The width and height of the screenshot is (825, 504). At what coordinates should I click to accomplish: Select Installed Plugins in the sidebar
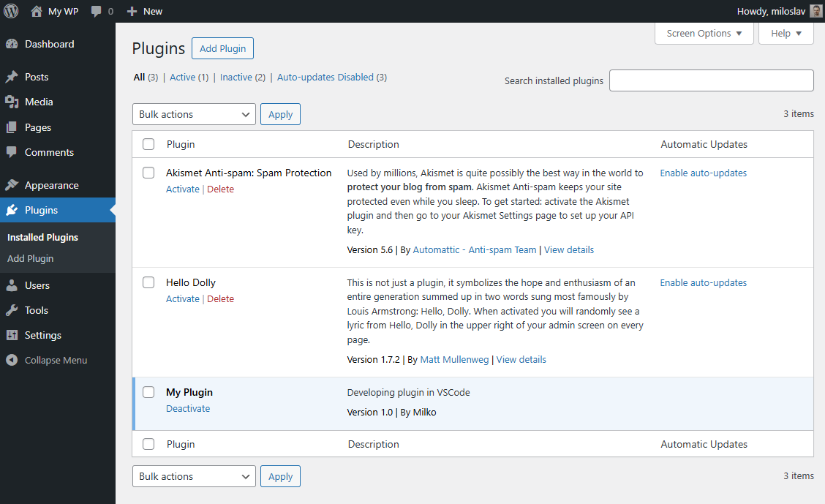click(43, 237)
